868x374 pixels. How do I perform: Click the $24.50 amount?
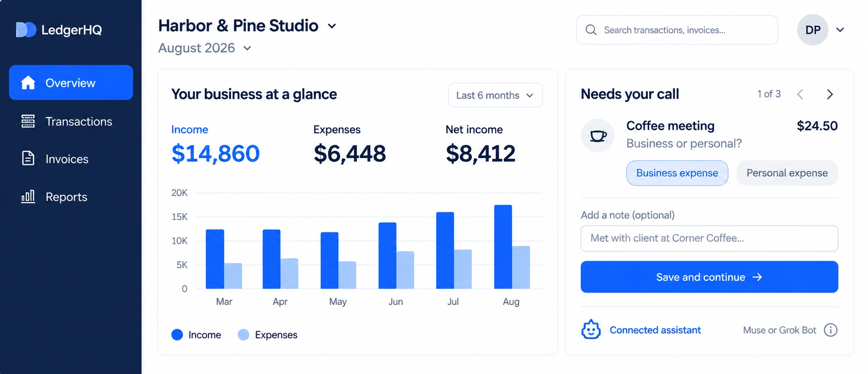pos(817,126)
